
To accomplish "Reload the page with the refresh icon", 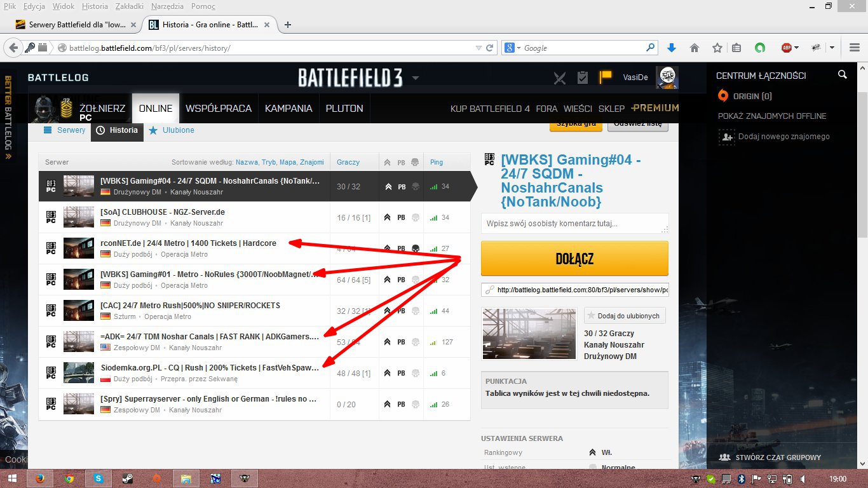I will (x=490, y=48).
